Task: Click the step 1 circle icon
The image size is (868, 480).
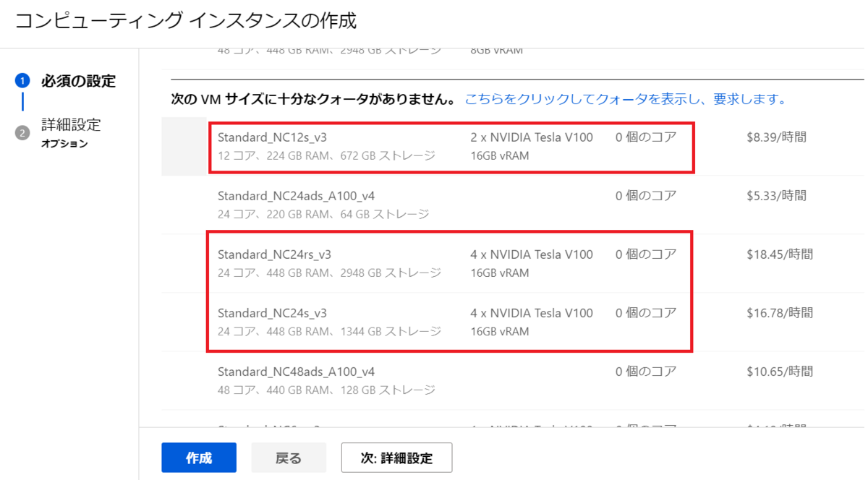Action: point(22,81)
